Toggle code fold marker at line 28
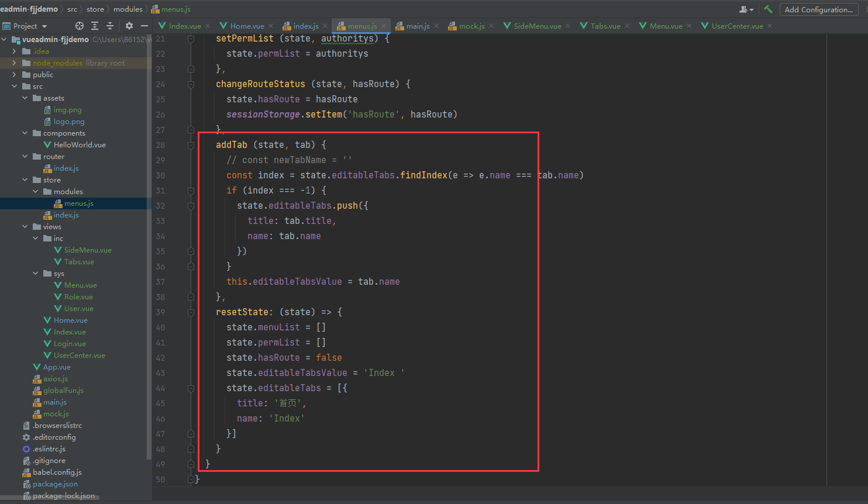The height and width of the screenshot is (504, 868). coord(191,145)
